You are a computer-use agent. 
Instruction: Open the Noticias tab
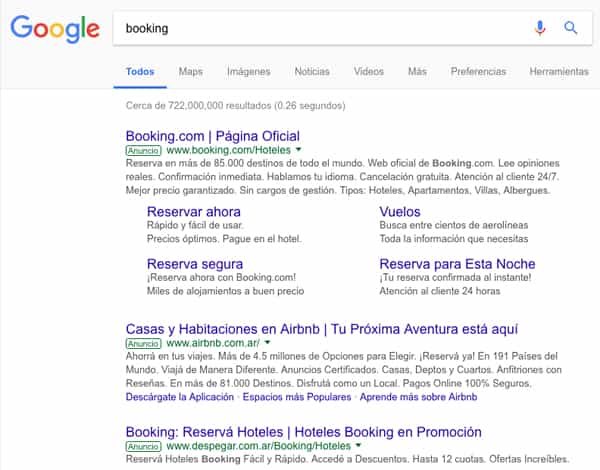(312, 72)
